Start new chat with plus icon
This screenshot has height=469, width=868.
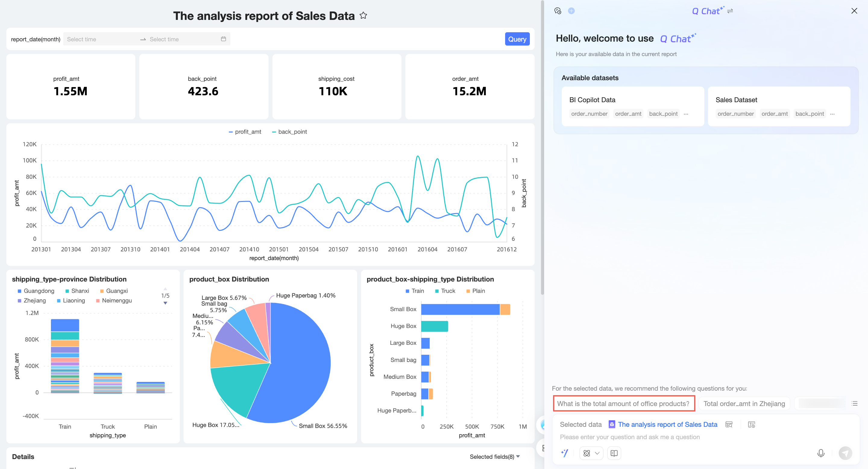click(x=571, y=11)
